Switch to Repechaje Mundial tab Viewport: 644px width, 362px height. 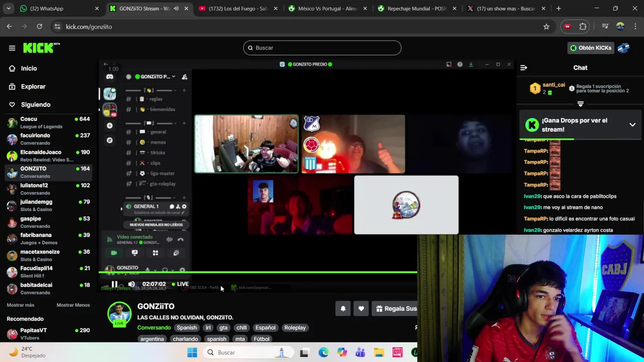[x=417, y=9]
